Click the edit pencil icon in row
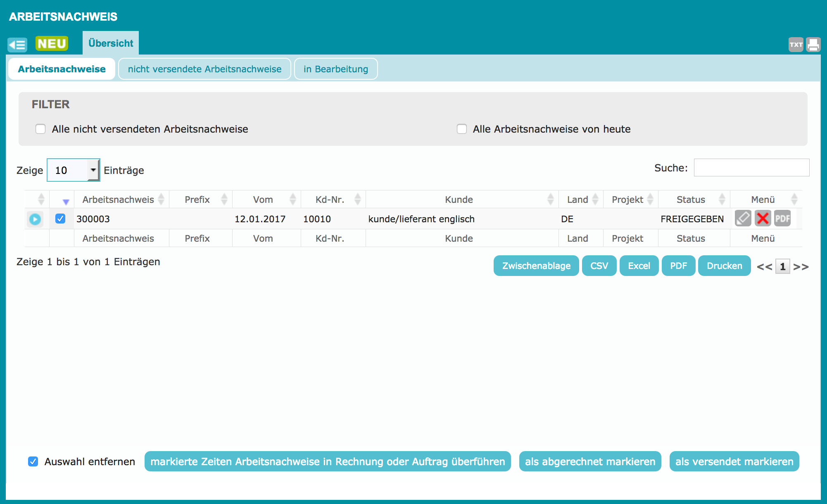827x504 pixels. [743, 218]
